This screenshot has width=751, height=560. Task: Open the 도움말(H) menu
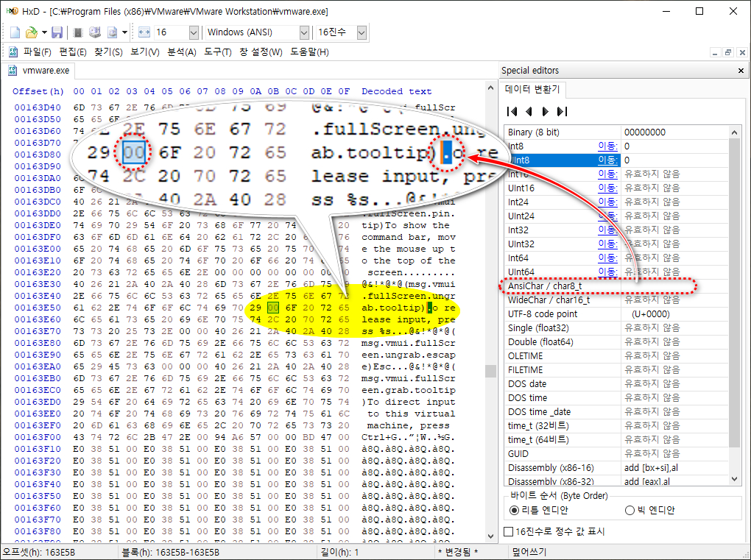309,52
